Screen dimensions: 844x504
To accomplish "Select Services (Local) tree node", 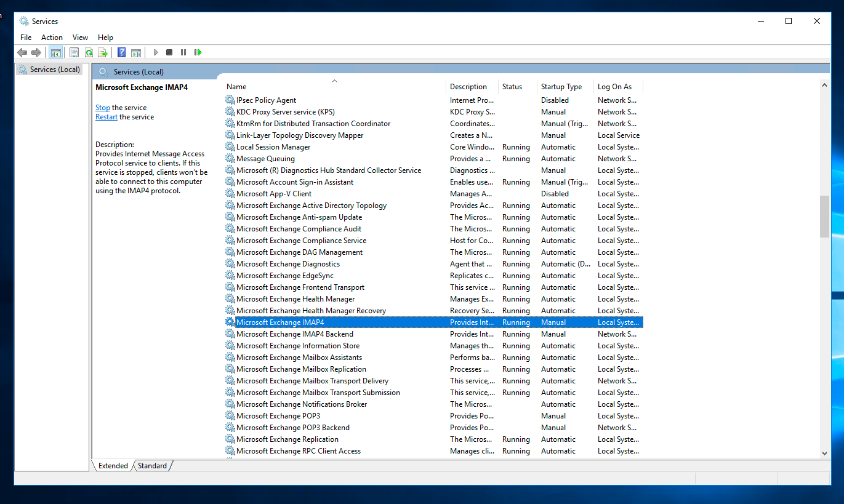I will (49, 70).
